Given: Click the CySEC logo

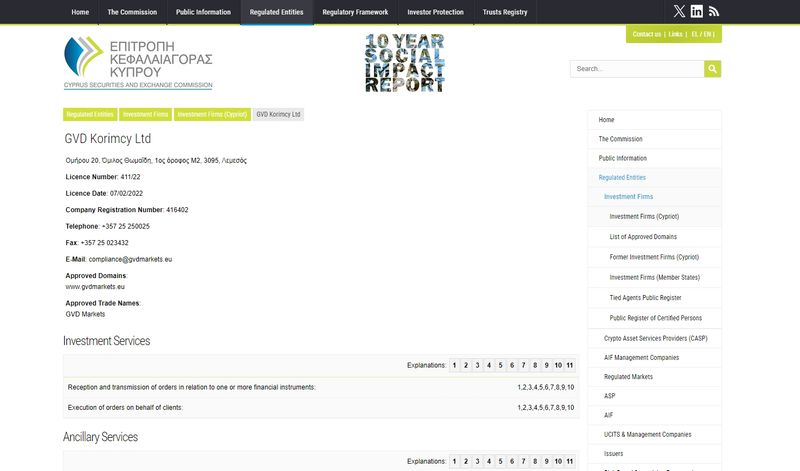Looking at the screenshot, I should tap(138, 63).
